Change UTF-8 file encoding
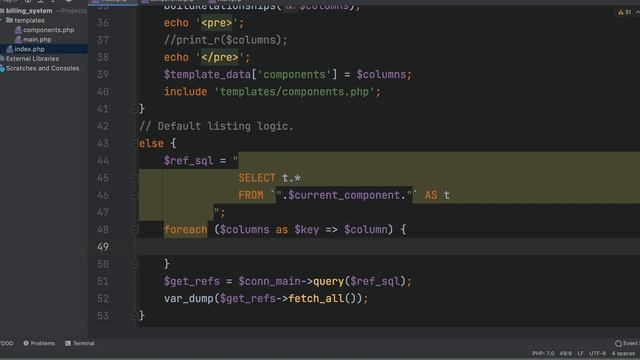640x360 pixels. tap(598, 353)
